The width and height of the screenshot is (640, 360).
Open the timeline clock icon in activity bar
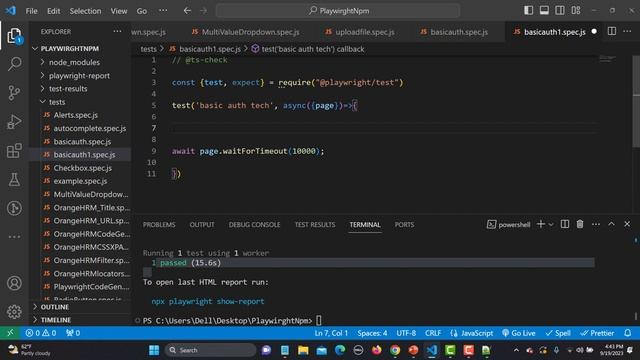coord(14,208)
